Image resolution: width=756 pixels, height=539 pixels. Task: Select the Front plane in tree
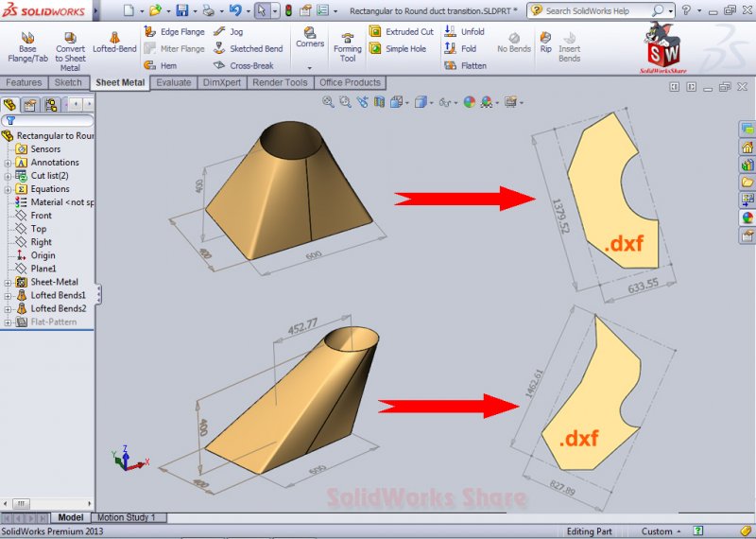pos(34,216)
